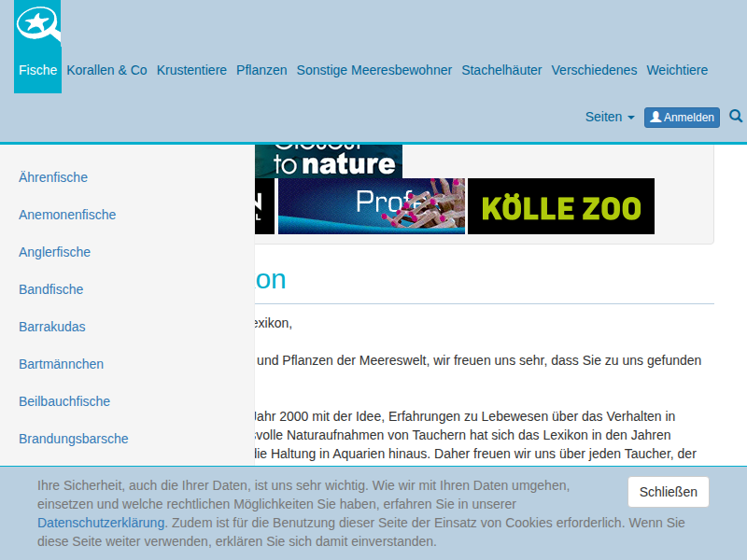Image resolution: width=747 pixels, height=560 pixels.
Task: Go to Sonstige Meeresbewohner
Action: 373,70
